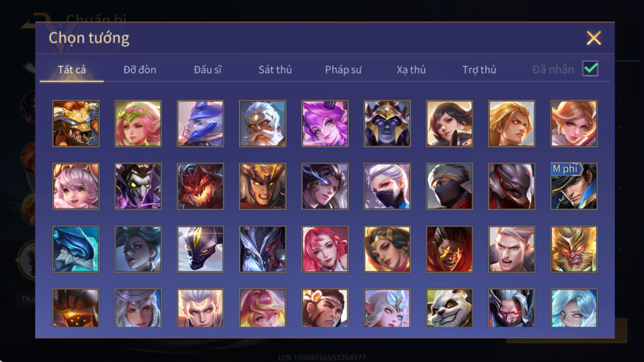Close the Chọn tướng dialog
The image size is (644, 362).
(594, 38)
